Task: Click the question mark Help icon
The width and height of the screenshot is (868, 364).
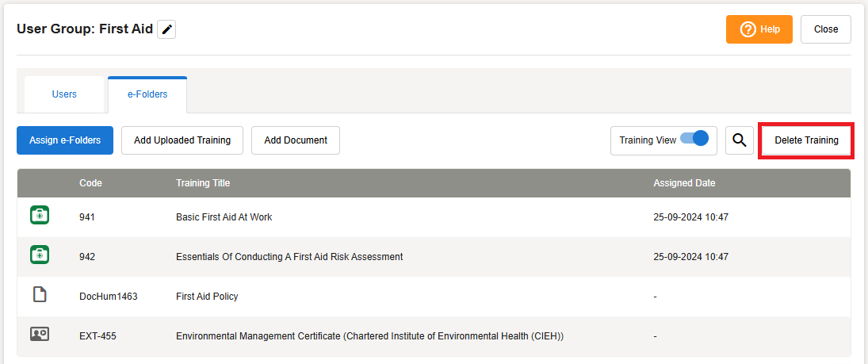Action: (x=747, y=29)
